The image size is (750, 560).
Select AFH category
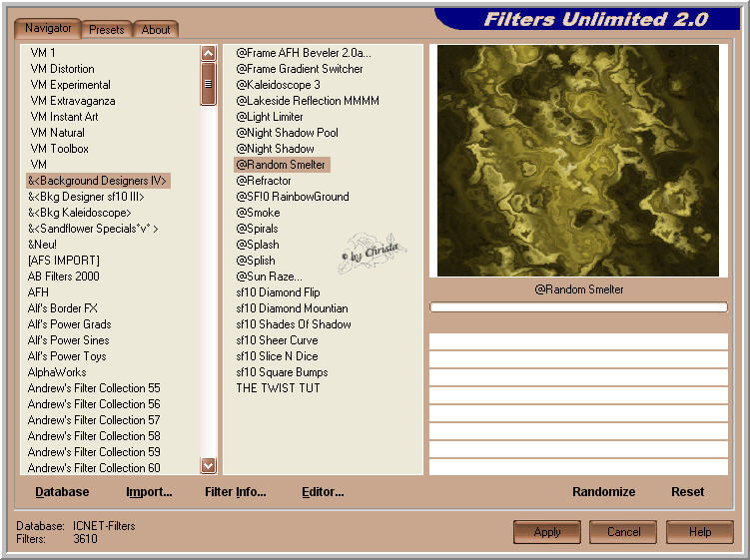point(38,292)
